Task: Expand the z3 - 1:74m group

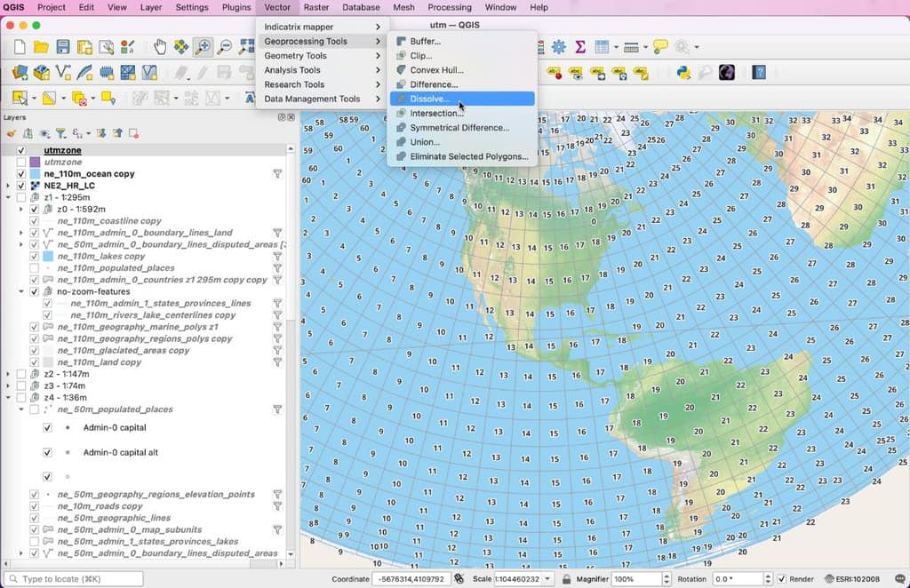Action: [8, 385]
